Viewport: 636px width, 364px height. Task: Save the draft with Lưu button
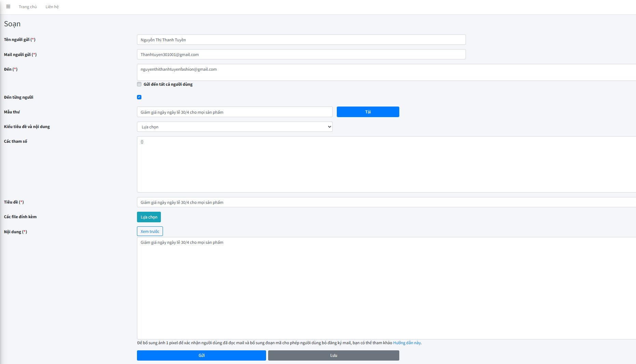point(333,355)
